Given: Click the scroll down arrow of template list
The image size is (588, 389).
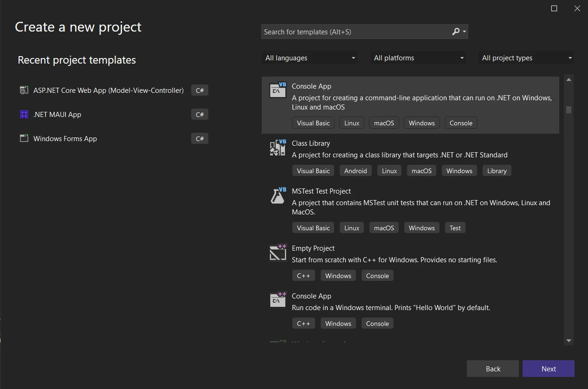Looking at the screenshot, I should pos(569,341).
